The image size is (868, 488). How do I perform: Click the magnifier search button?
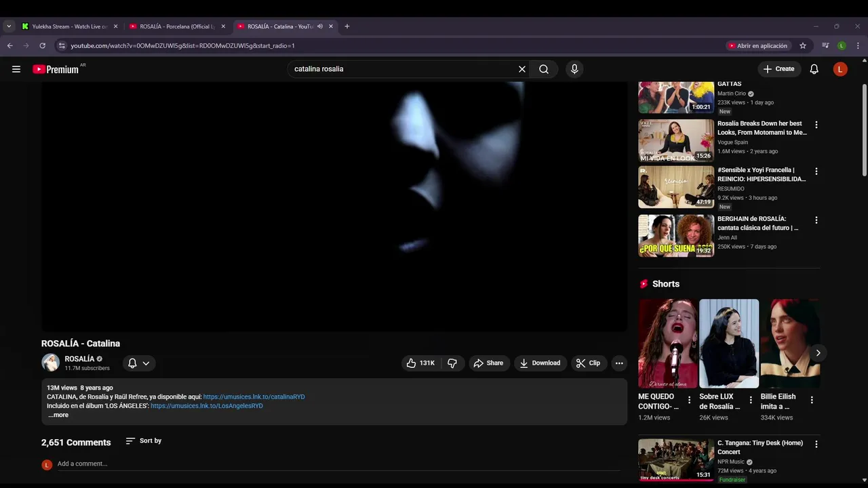click(544, 69)
